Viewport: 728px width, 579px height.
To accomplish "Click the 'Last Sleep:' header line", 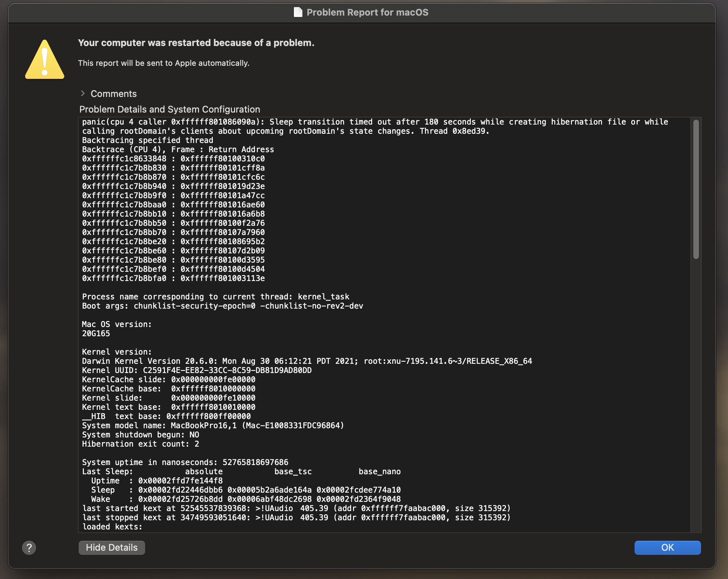I will (241, 471).
